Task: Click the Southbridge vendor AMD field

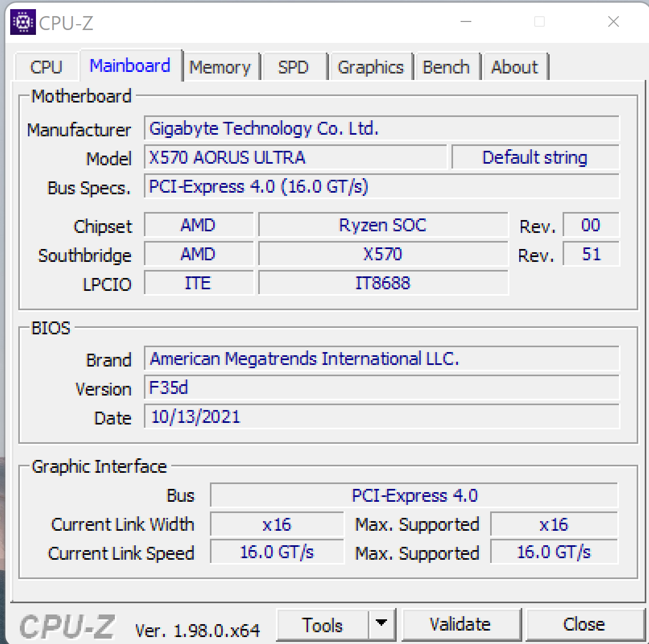Action: click(199, 254)
